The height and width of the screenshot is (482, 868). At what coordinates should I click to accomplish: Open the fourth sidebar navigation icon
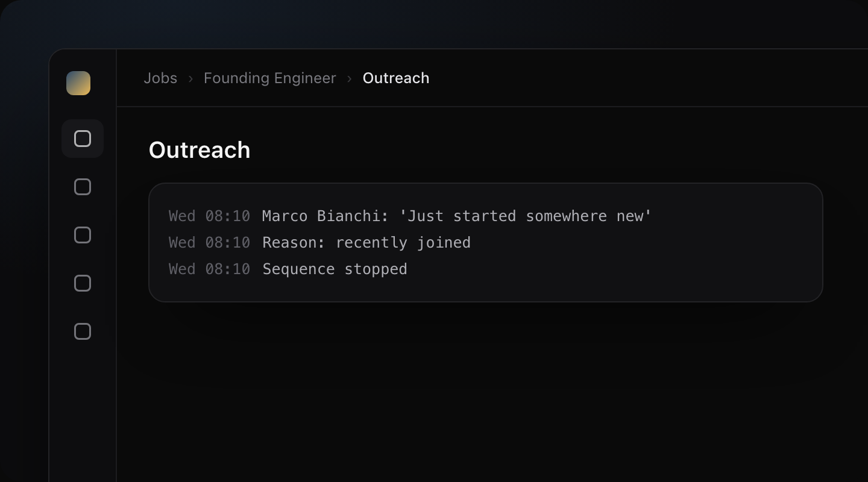pos(83,283)
